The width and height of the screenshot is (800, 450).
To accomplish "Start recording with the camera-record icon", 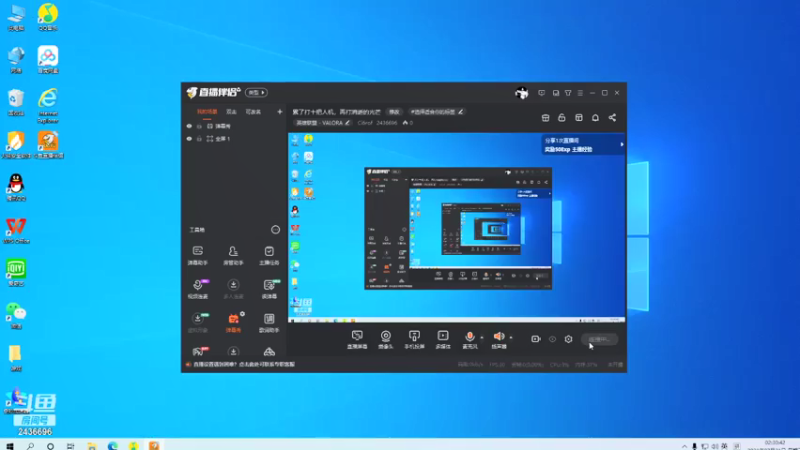I will [535, 339].
